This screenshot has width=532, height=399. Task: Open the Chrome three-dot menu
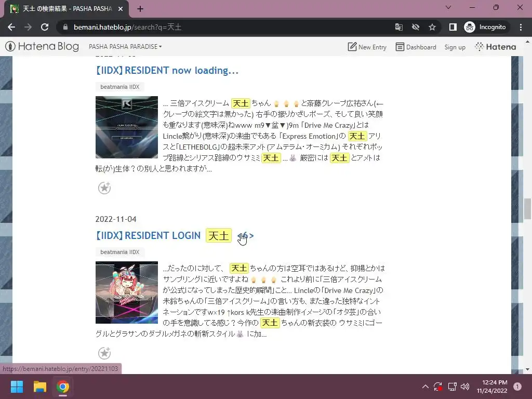[x=521, y=27]
